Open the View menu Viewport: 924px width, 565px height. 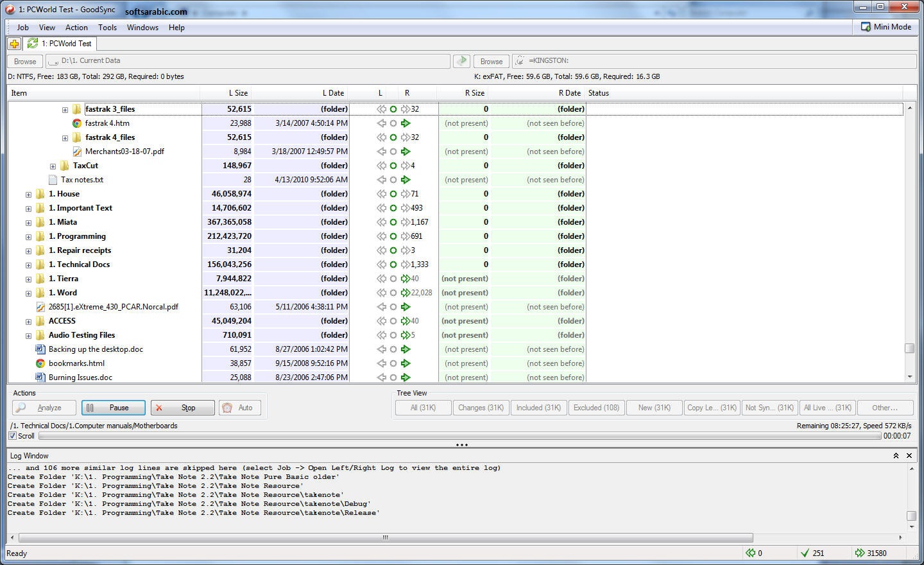click(47, 28)
